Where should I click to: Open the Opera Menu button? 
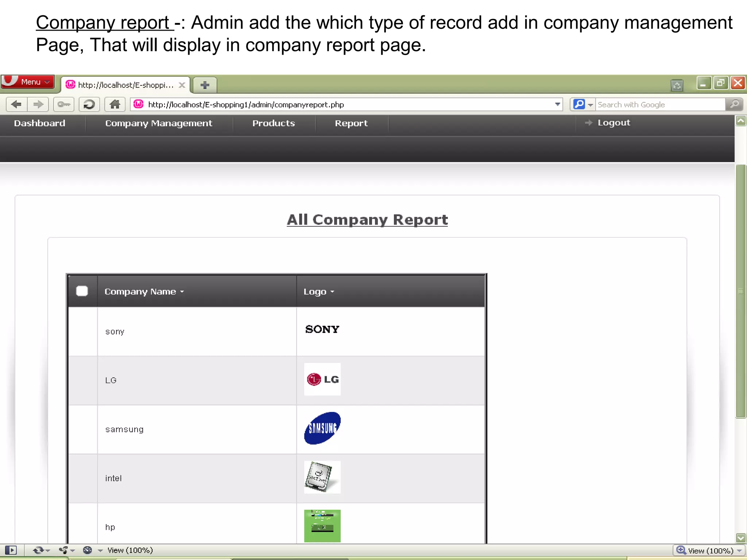coord(28,82)
